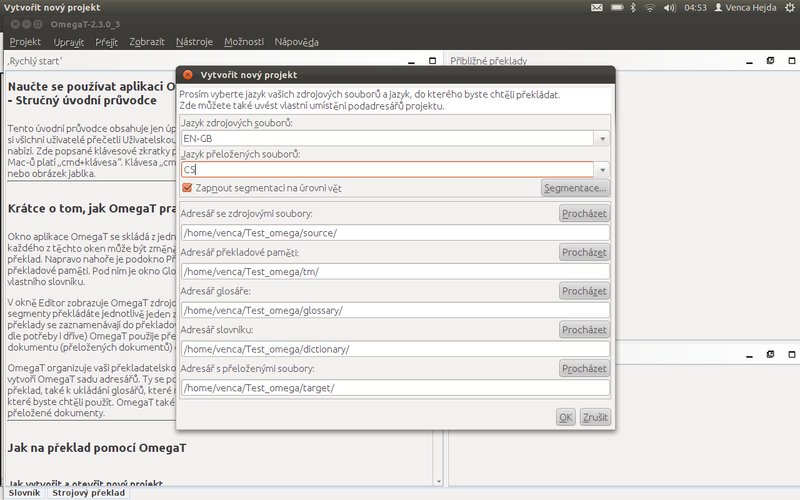
Task: Click Zrušit to cancel the dialog
Action: (596, 417)
